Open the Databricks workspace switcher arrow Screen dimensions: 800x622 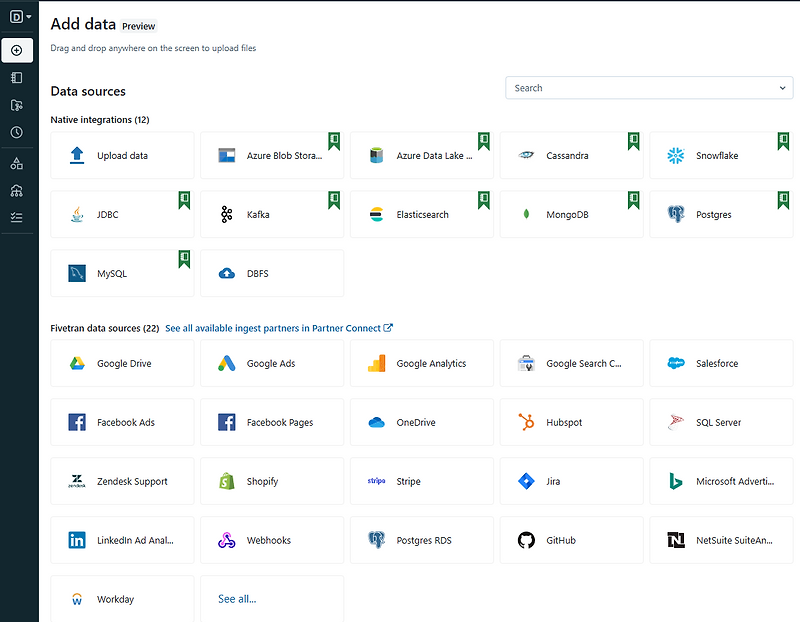click(29, 16)
